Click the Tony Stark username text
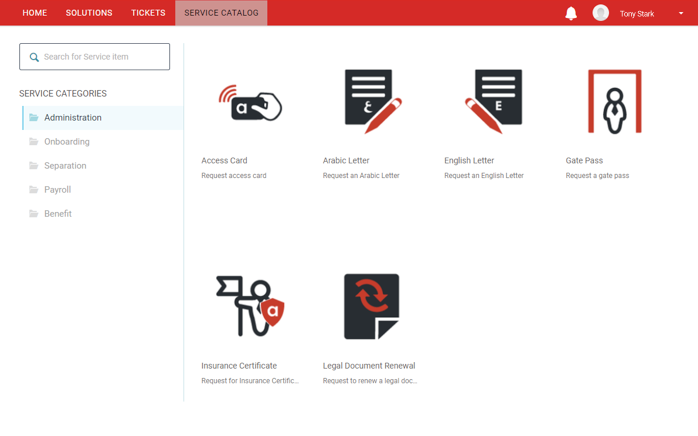698x436 pixels. [637, 14]
